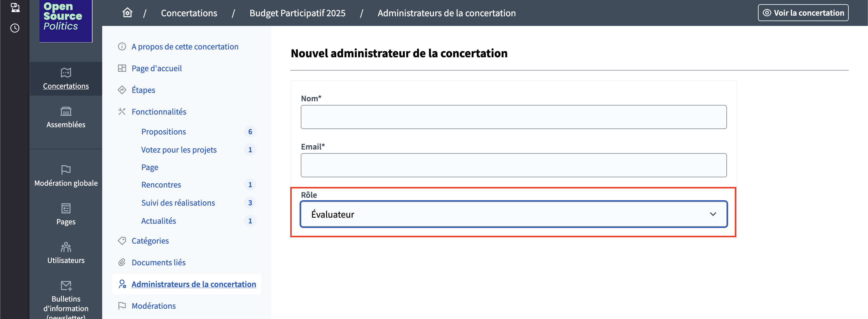Image resolution: width=868 pixels, height=319 pixels.
Task: Open the Bulletins d'information envelope icon
Action: [66, 286]
